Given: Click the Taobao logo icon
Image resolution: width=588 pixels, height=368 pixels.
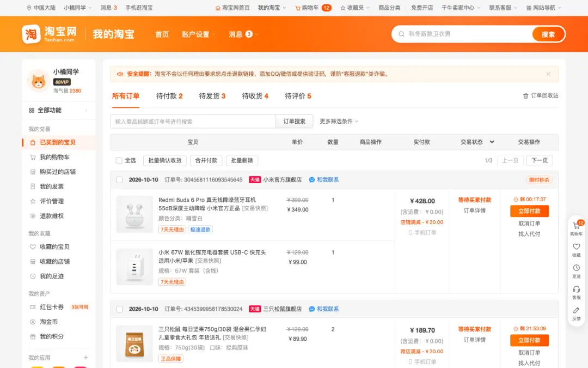Looking at the screenshot, I should pos(31,34).
